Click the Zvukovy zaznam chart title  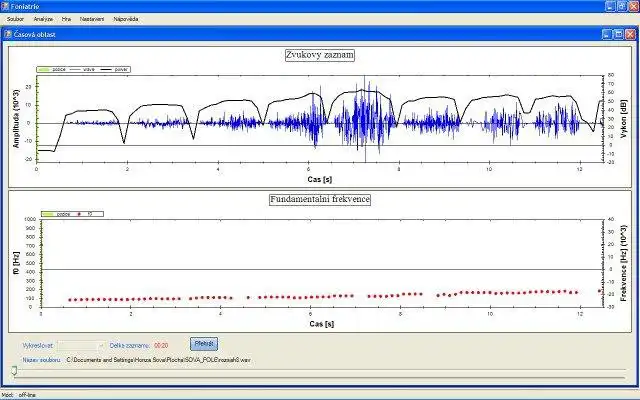coord(318,55)
